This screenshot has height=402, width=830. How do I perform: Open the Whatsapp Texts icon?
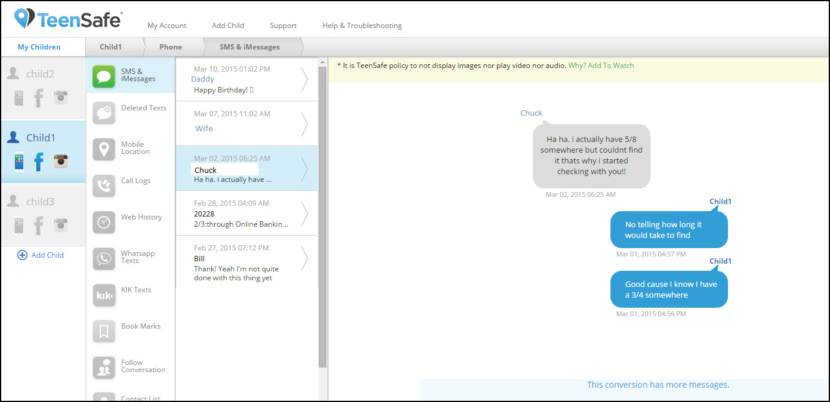coord(104,258)
